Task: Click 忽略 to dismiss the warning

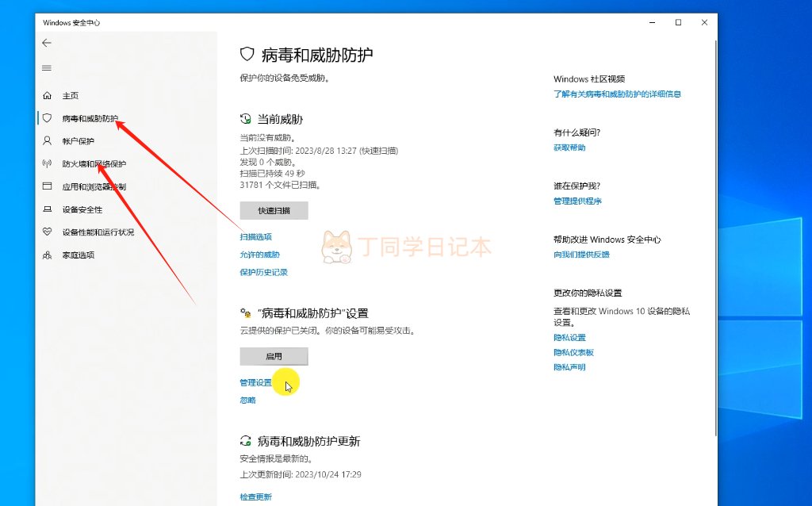Action: pyautogui.click(x=247, y=401)
